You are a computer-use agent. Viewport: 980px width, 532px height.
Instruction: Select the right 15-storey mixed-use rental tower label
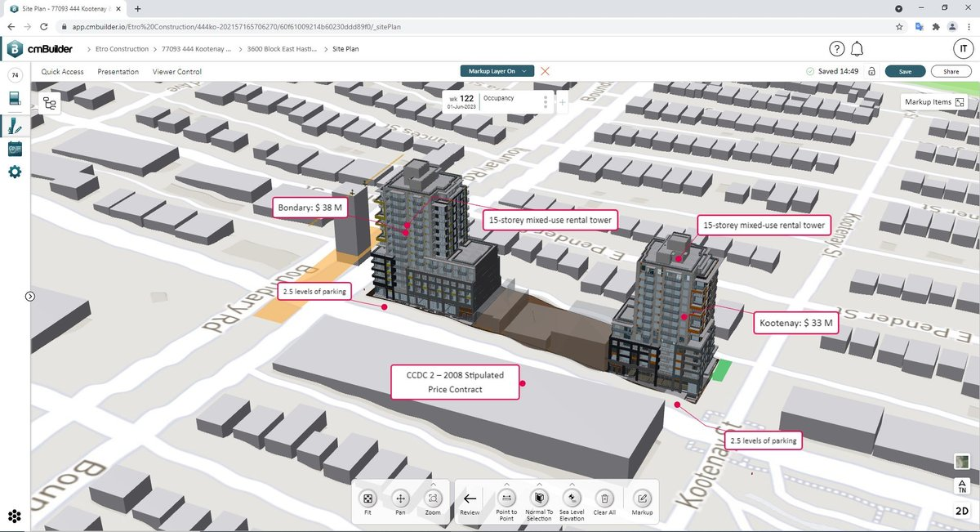coord(764,226)
